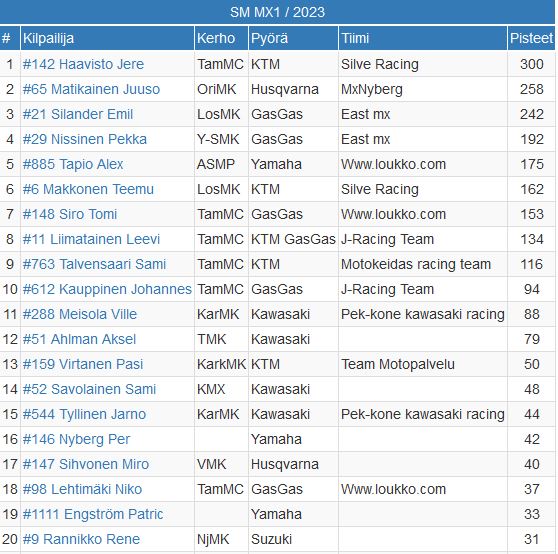This screenshot has width=558, height=554.
Task: Select #21 Silander Emil link
Action: [78, 114]
